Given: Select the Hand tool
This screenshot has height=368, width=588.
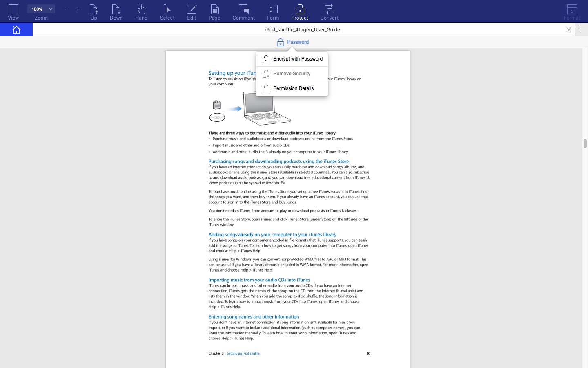Looking at the screenshot, I should click(x=141, y=12).
